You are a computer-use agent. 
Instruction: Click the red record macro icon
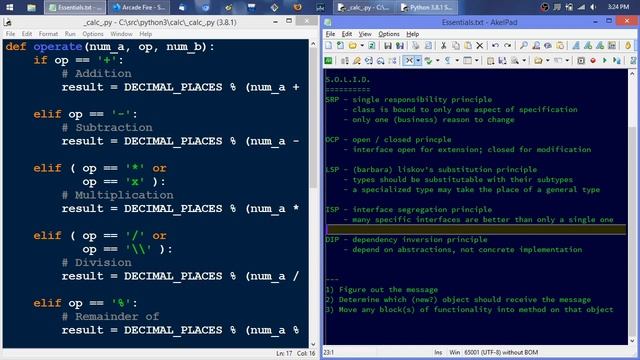[593, 60]
